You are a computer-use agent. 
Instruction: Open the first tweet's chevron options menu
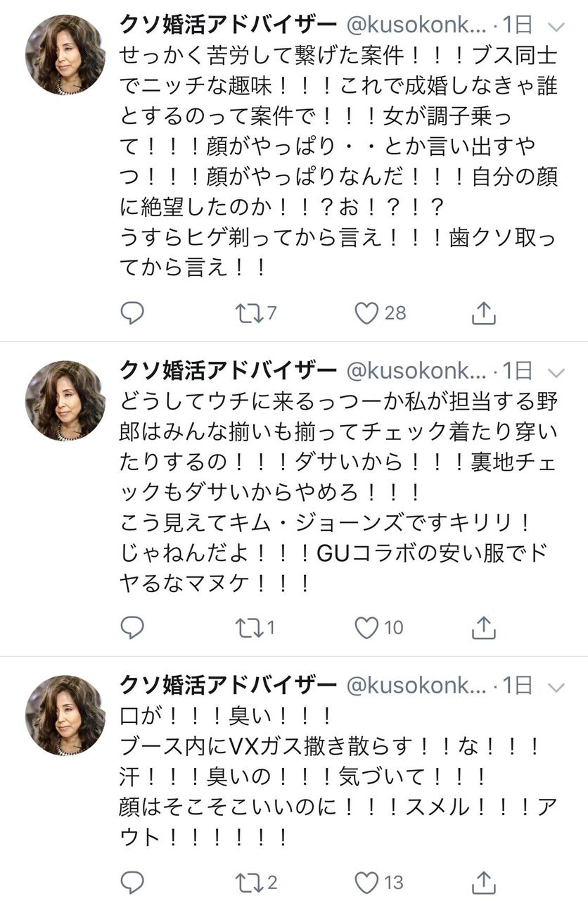point(556,27)
